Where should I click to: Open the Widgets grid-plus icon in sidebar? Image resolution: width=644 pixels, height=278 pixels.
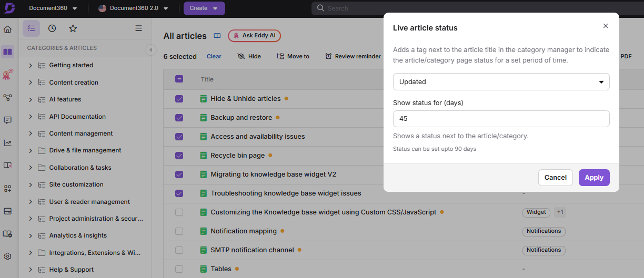click(7, 188)
